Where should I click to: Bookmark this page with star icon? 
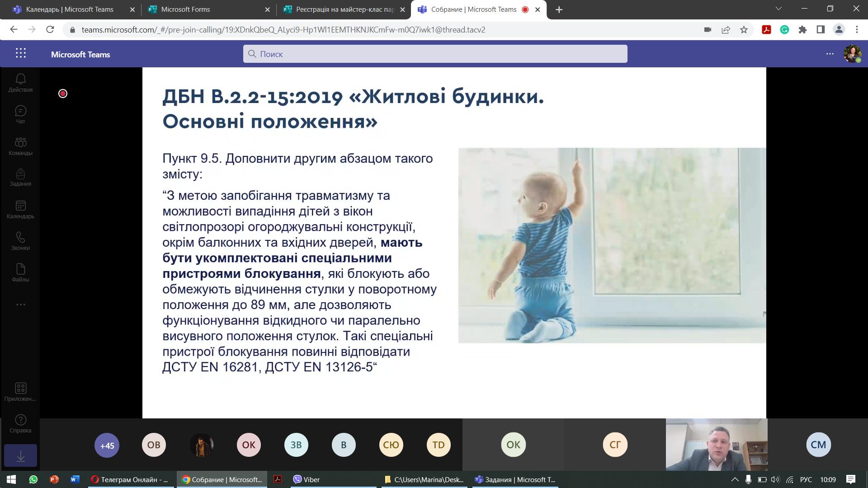pyautogui.click(x=744, y=30)
